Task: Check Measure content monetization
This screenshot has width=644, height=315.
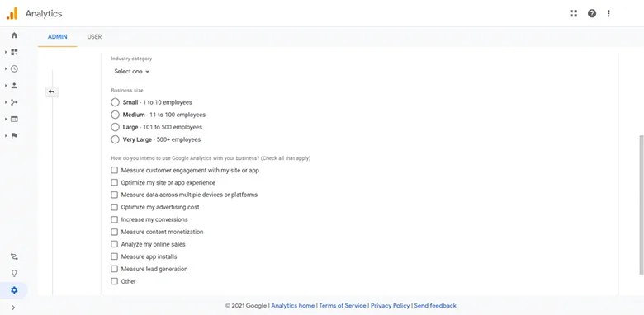Action: coord(114,232)
